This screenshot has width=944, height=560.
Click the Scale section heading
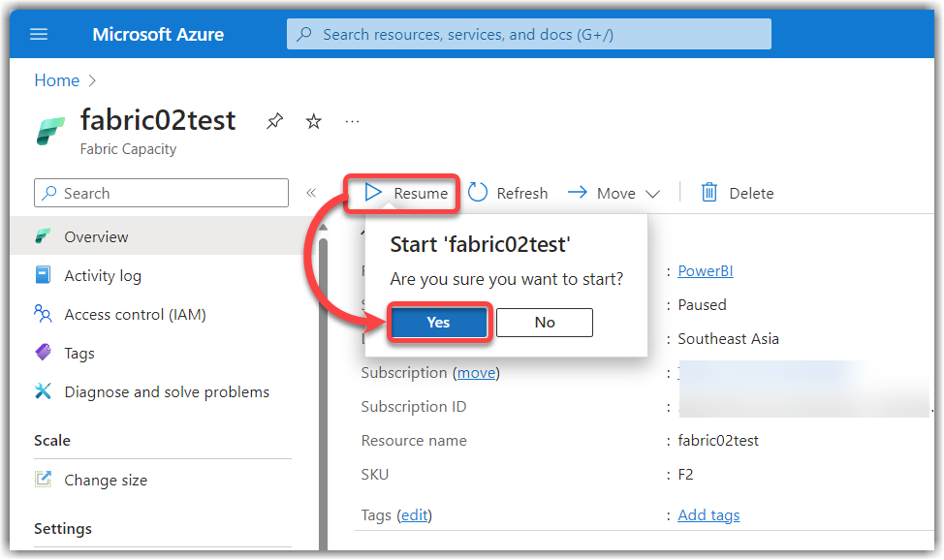click(x=52, y=441)
